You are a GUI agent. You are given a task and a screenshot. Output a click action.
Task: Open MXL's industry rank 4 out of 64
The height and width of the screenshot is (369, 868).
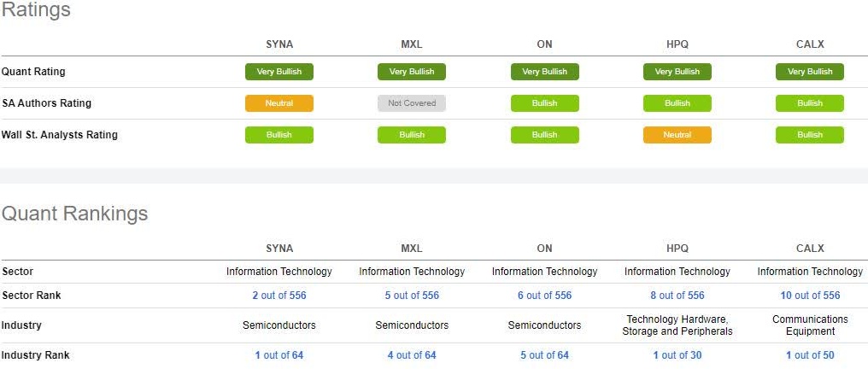click(412, 355)
